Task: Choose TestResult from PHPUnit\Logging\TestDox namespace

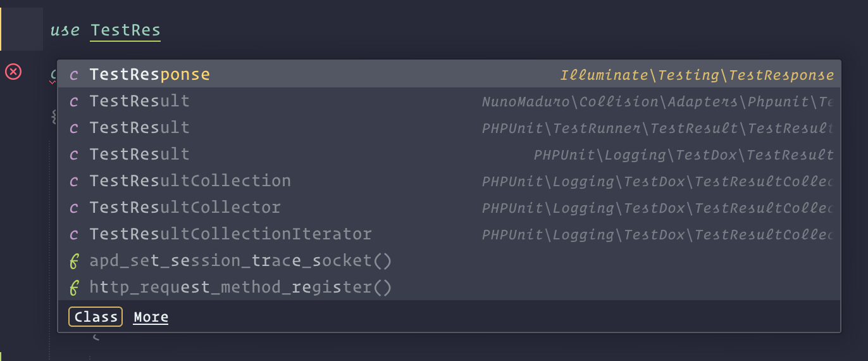Action: pyautogui.click(x=449, y=155)
